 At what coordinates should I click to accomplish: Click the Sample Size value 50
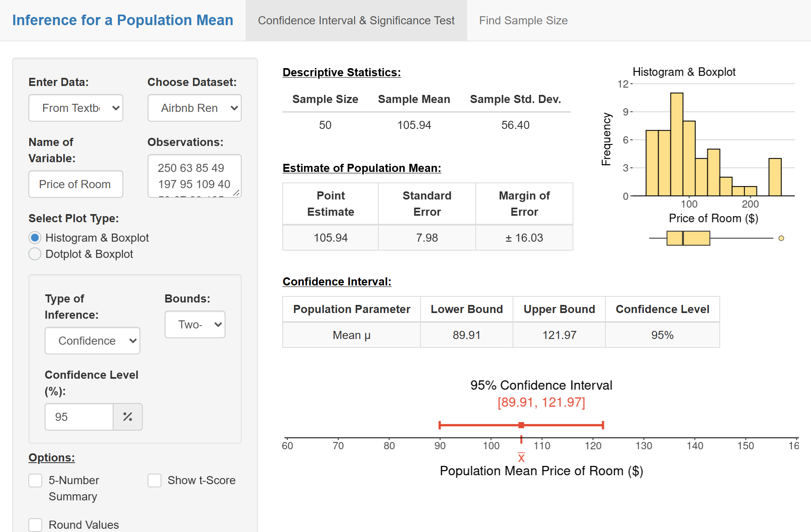325,125
